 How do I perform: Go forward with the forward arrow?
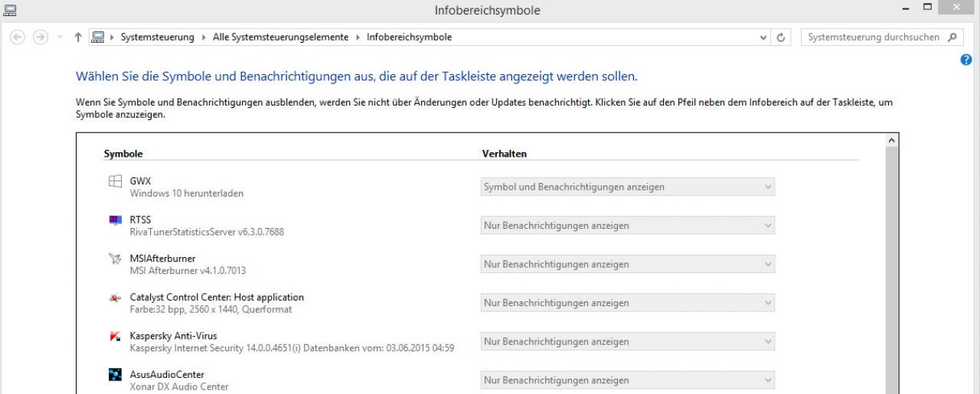41,37
